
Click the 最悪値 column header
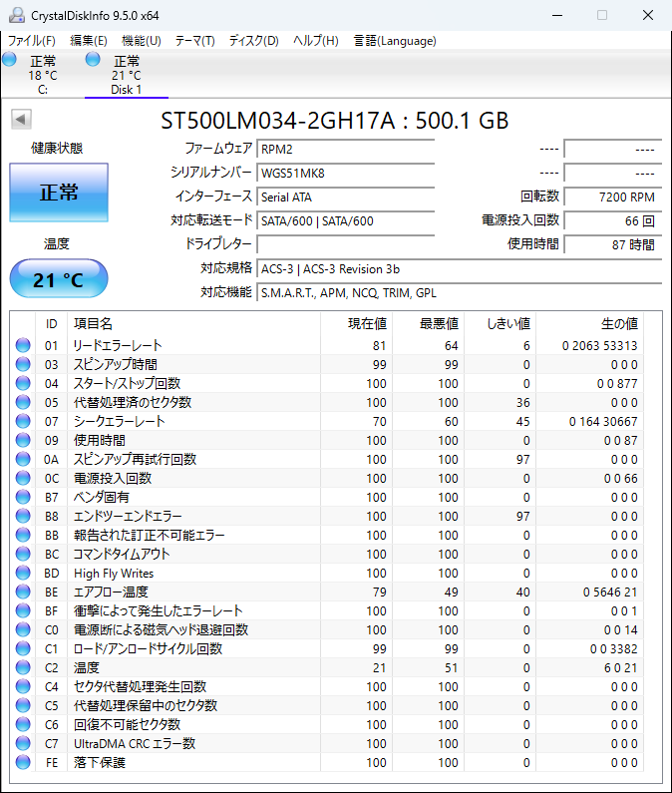point(429,323)
